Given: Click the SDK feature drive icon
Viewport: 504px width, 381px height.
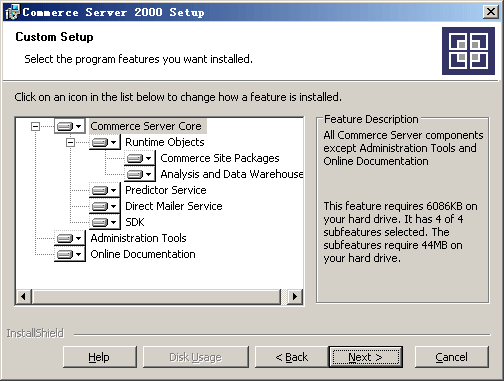Looking at the screenshot, I should [105, 222].
